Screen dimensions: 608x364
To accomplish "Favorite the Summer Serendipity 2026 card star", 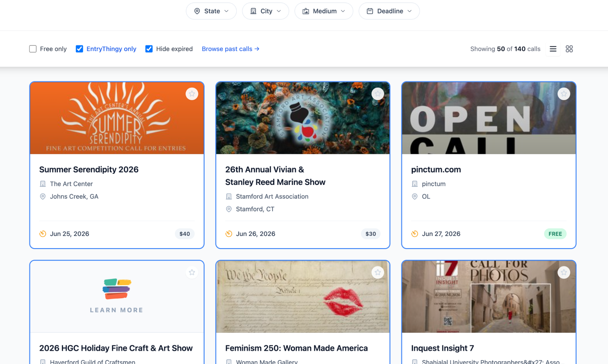I will 192,94.
